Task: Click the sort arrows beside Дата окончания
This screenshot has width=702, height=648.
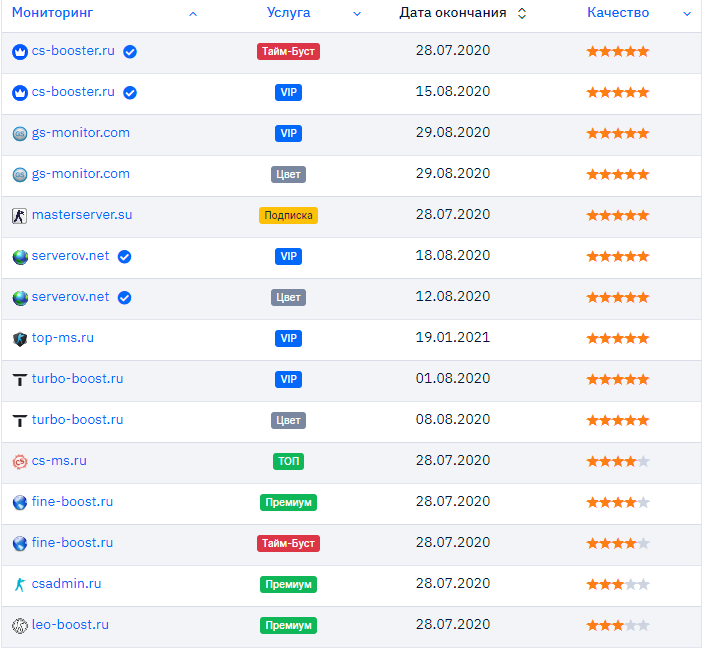Action: coord(522,13)
